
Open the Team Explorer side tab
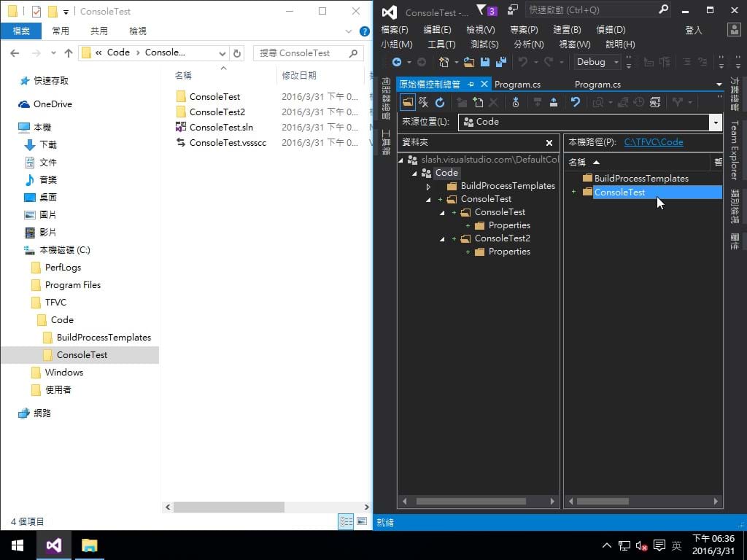tap(734, 150)
